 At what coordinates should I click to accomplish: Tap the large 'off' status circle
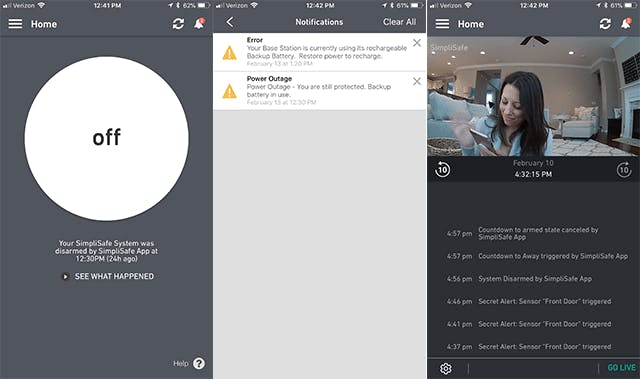[x=107, y=138]
